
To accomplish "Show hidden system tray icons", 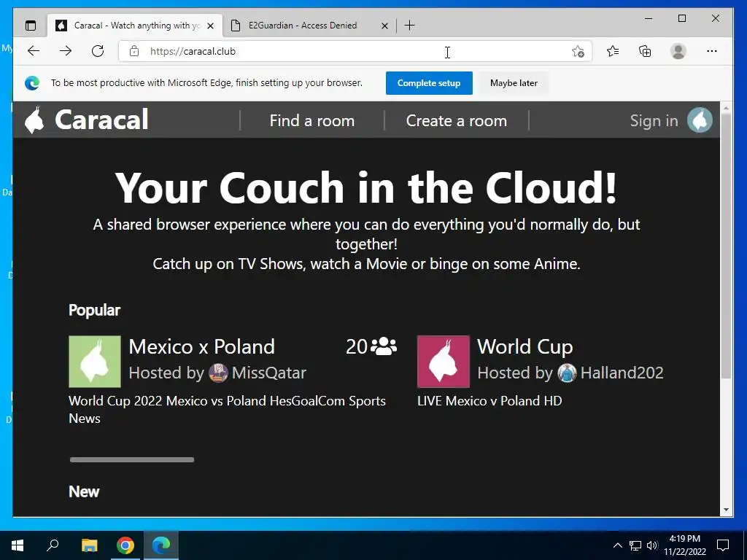I will (617, 545).
